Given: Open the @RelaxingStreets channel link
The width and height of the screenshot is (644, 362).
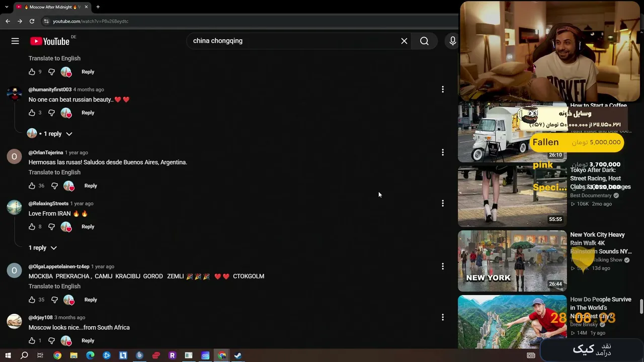Looking at the screenshot, I should (x=48, y=204).
